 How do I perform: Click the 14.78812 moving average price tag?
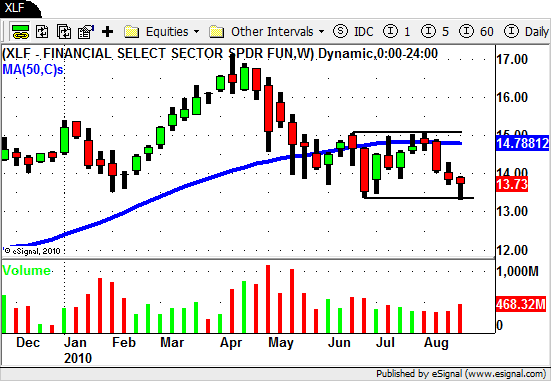pyautogui.click(x=522, y=143)
